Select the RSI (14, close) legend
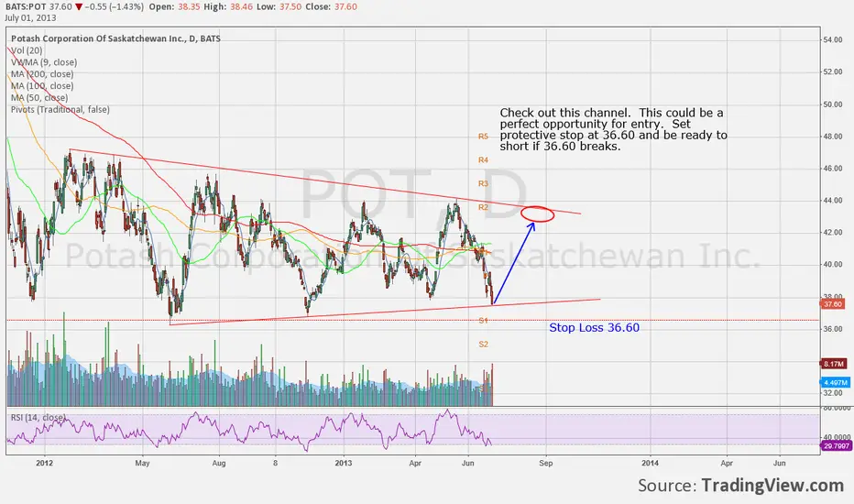 pyautogui.click(x=38, y=418)
